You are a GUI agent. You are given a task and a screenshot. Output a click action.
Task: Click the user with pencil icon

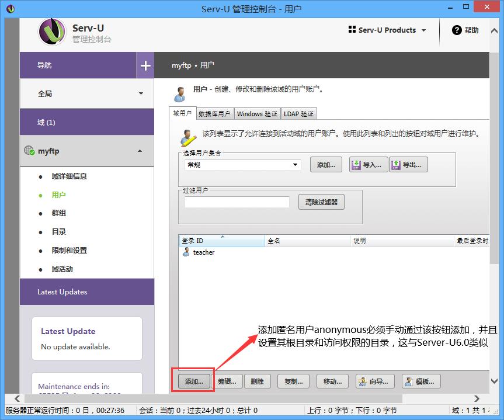[x=189, y=138]
